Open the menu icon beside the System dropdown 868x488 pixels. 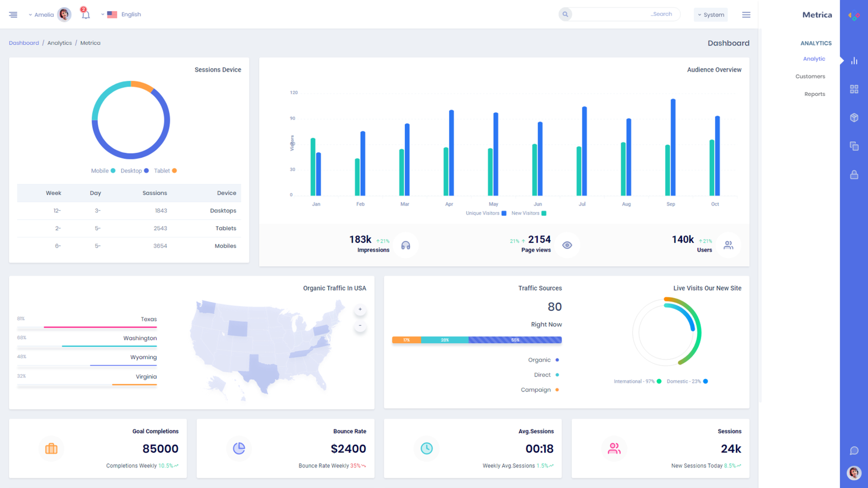746,15
